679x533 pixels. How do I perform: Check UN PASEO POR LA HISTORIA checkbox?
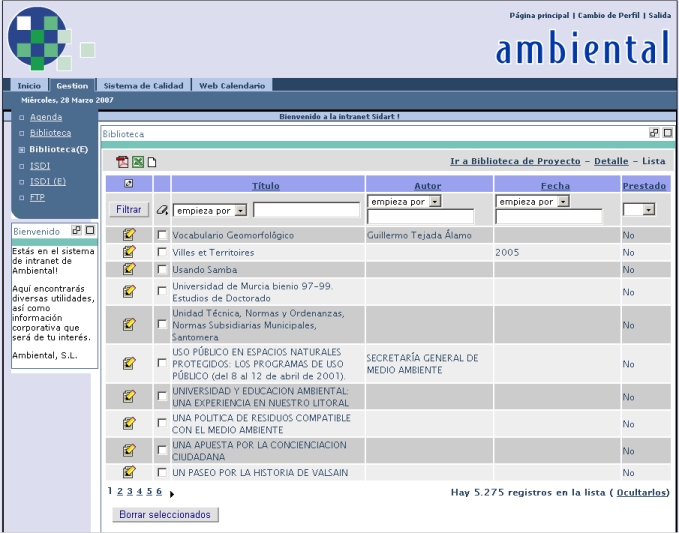coord(162,472)
